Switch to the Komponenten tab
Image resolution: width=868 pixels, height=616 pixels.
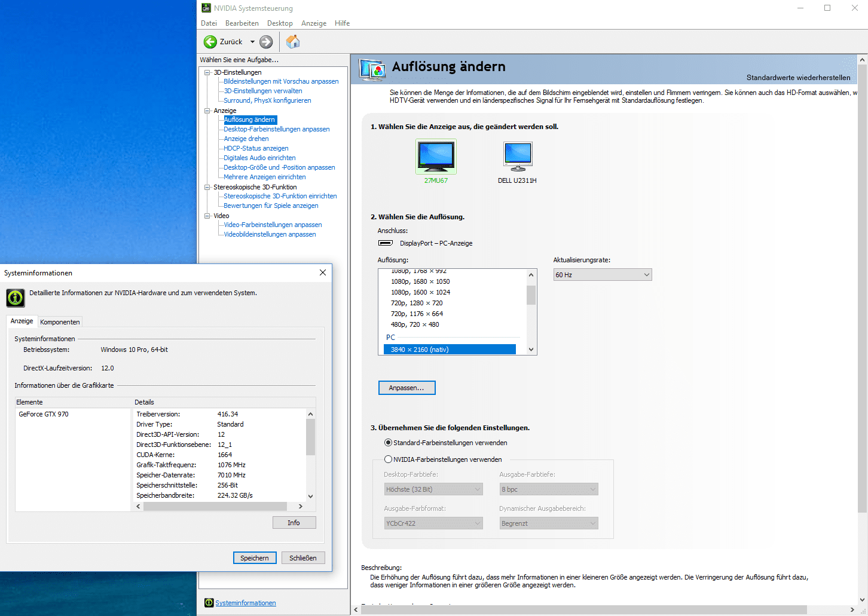coord(60,322)
